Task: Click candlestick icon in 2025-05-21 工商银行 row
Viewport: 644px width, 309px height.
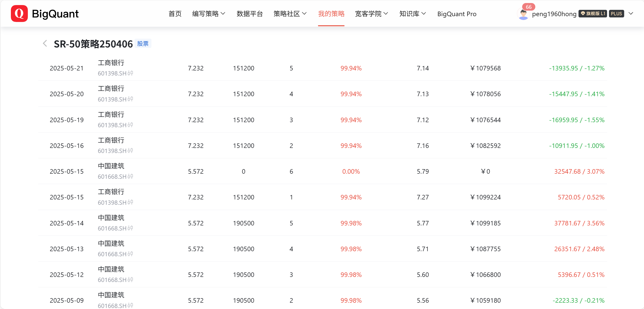Action: 130,73
